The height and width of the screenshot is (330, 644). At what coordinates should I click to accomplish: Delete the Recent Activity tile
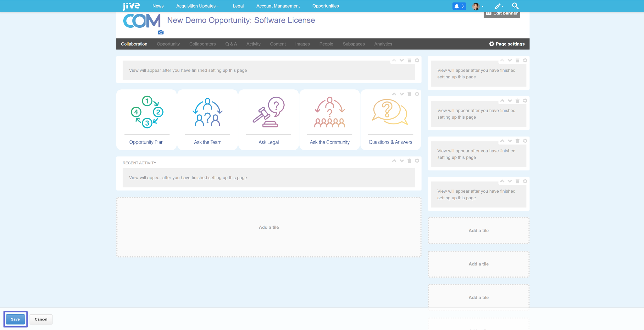pyautogui.click(x=409, y=161)
